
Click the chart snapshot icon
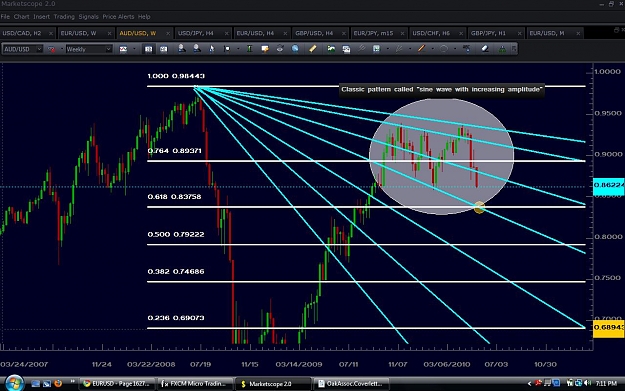(346, 49)
